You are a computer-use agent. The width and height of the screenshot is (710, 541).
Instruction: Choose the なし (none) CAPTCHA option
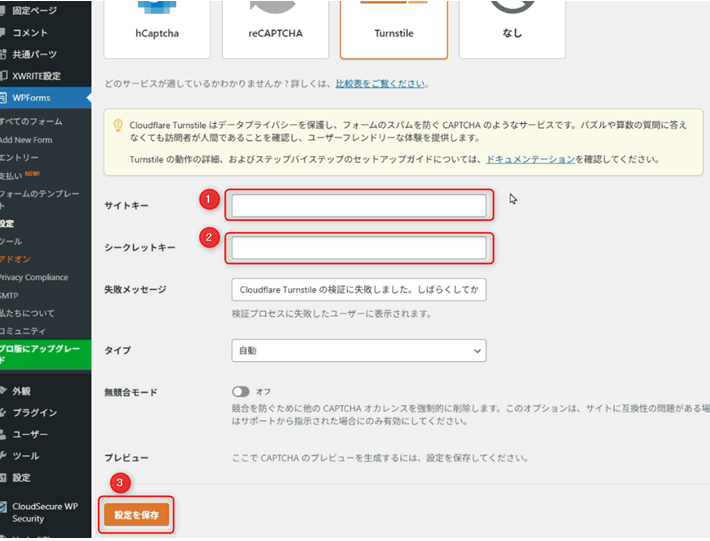512,29
